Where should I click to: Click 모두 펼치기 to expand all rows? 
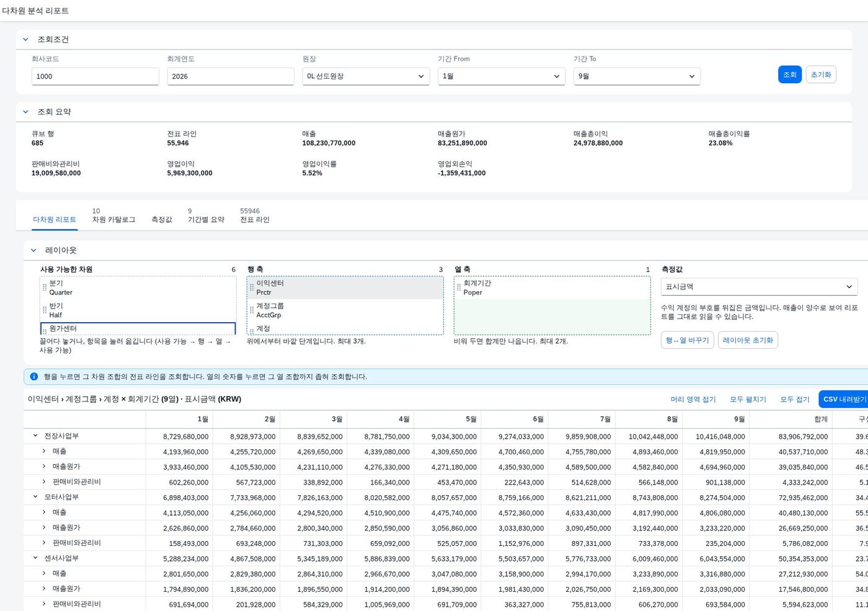point(748,399)
